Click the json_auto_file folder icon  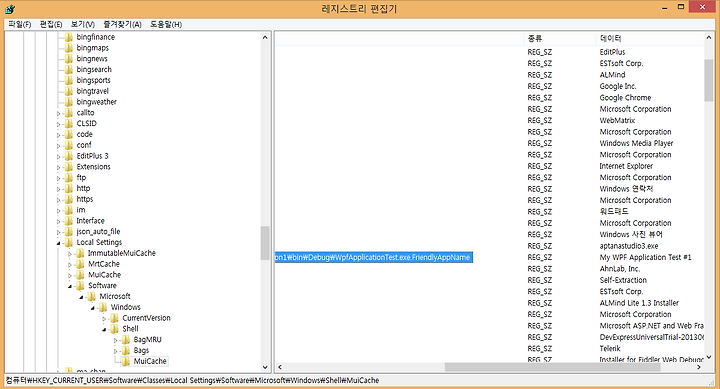[69, 231]
